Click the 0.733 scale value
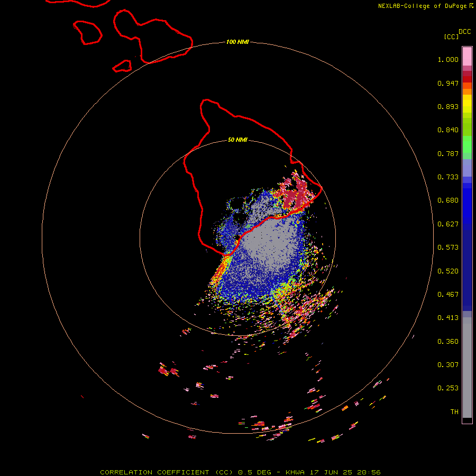 (448, 177)
